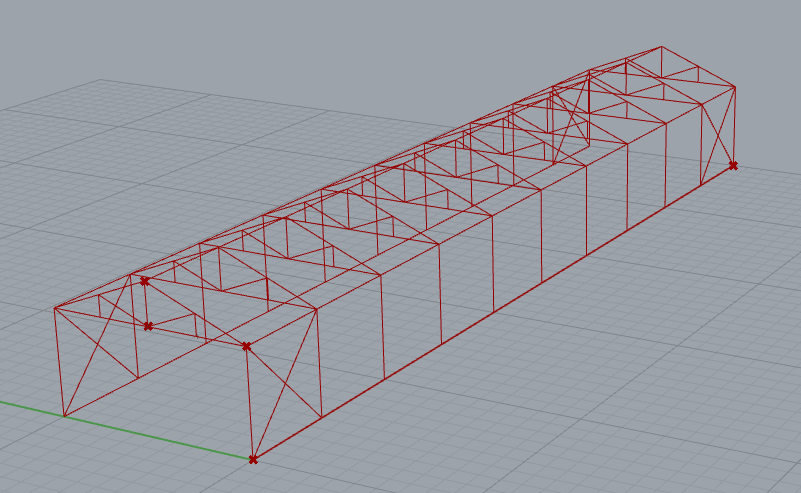Select the red X marker at the far right base corner

pos(733,165)
